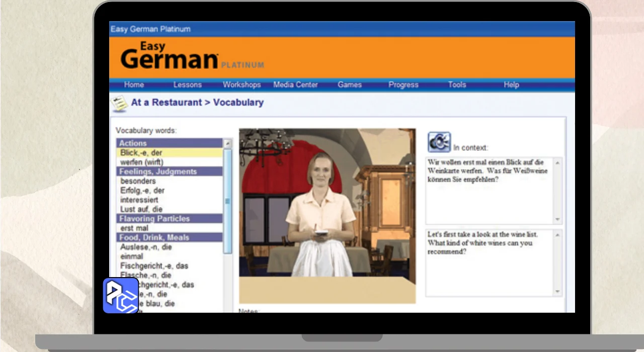The image size is (644, 352).
Task: Click the English translation text box
Action: click(x=494, y=263)
